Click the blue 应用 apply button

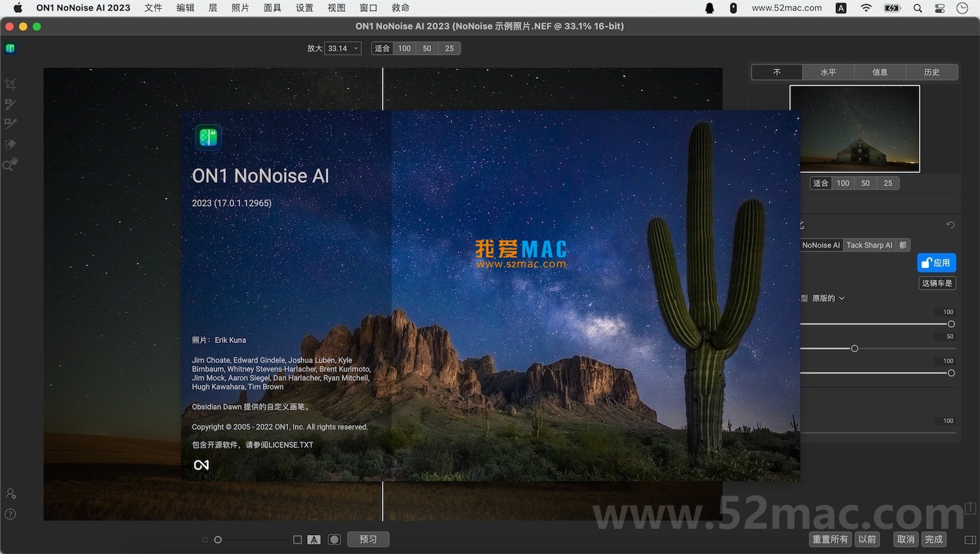click(936, 262)
